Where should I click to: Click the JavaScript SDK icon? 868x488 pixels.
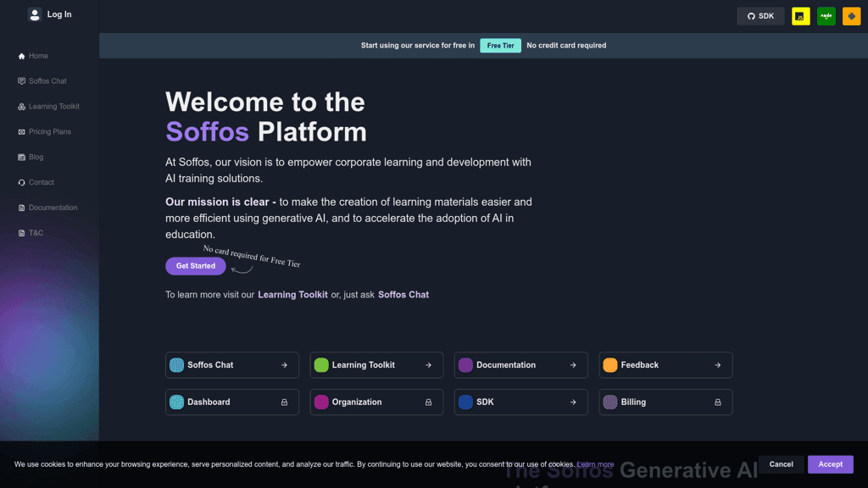click(x=800, y=16)
